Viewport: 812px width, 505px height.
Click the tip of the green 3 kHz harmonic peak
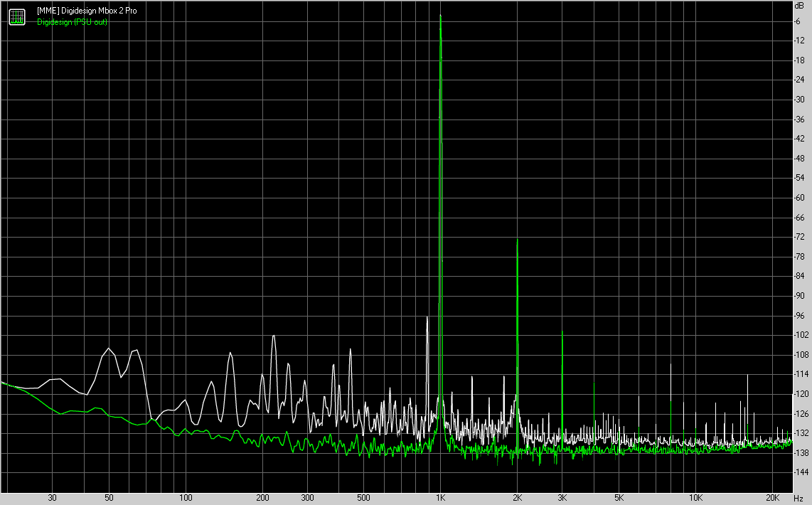(x=562, y=331)
